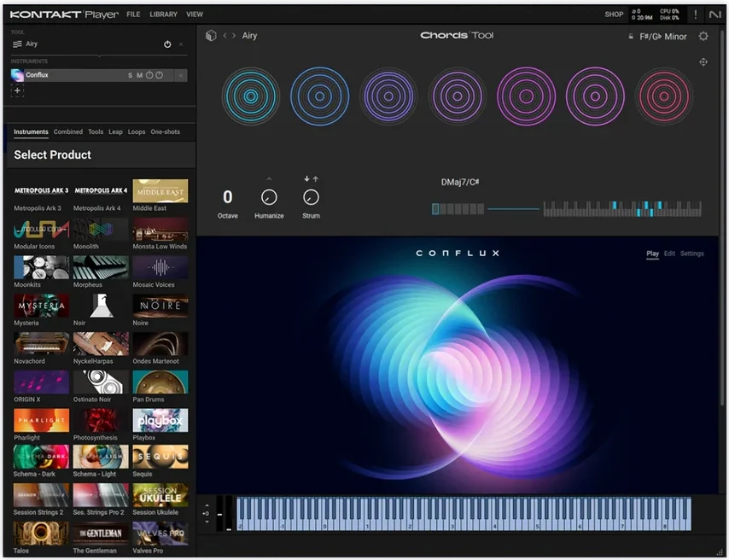729x560 pixels.
Task: Open the SHOP link
Action: pyautogui.click(x=614, y=15)
